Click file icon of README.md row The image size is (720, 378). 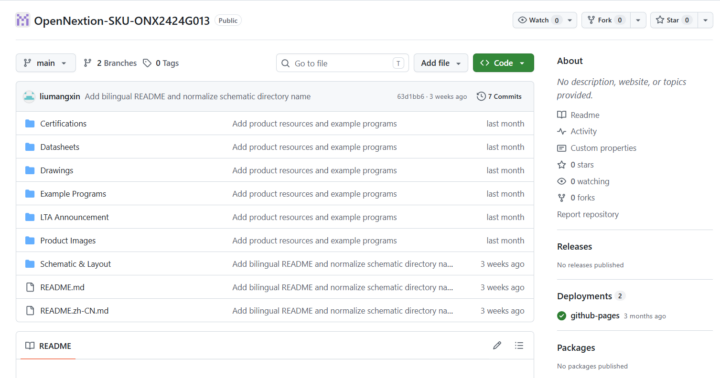tap(30, 288)
